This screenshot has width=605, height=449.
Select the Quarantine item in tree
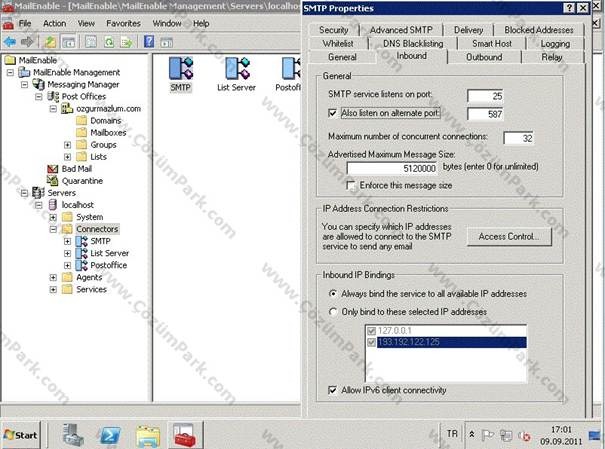82,181
